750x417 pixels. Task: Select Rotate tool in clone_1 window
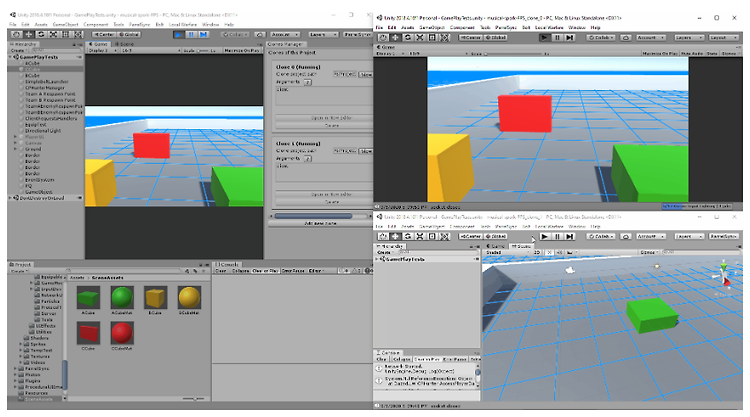(x=408, y=236)
